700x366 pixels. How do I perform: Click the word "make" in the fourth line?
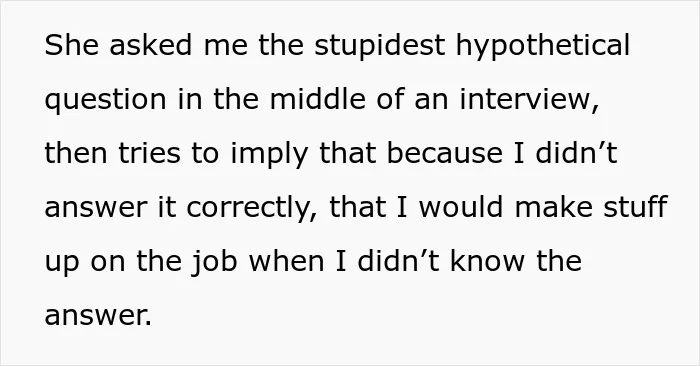tap(554, 207)
